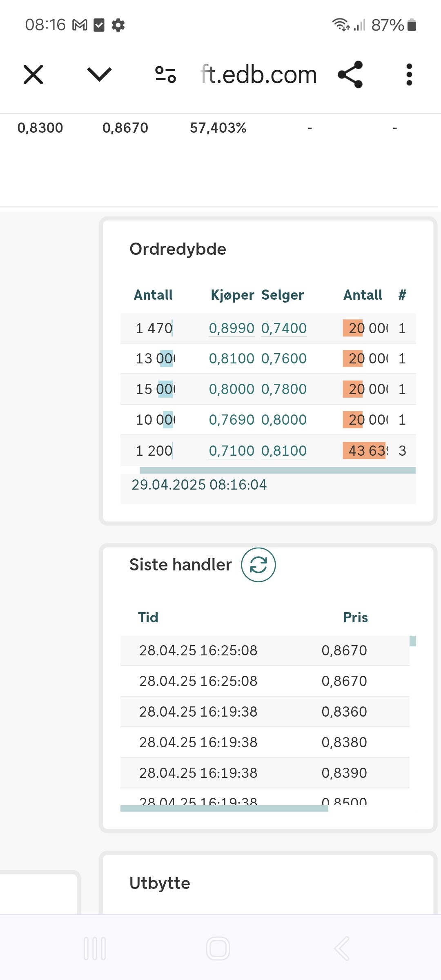
Task: Click buyer price 0,8990 link
Action: click(x=232, y=328)
